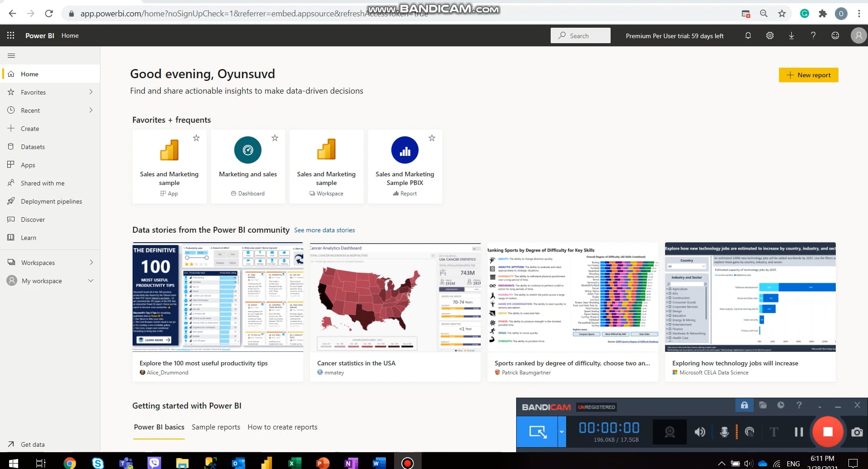Image resolution: width=868 pixels, height=469 pixels.
Task: Click the Bandicam speaker volume icon
Action: (x=700, y=432)
